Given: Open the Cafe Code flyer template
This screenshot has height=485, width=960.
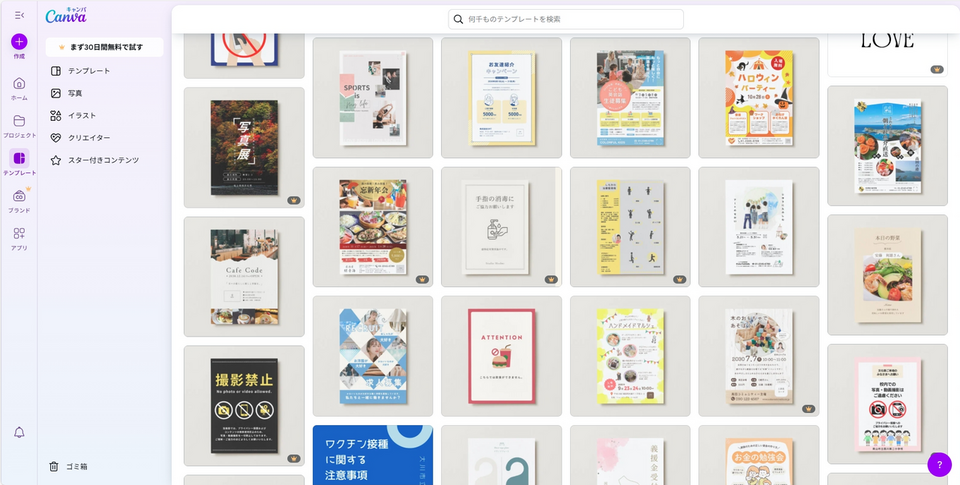Looking at the screenshot, I should tap(244, 277).
